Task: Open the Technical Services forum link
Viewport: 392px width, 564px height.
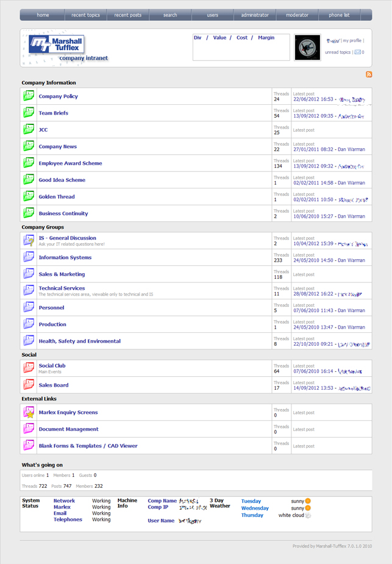Action: pyautogui.click(x=62, y=288)
